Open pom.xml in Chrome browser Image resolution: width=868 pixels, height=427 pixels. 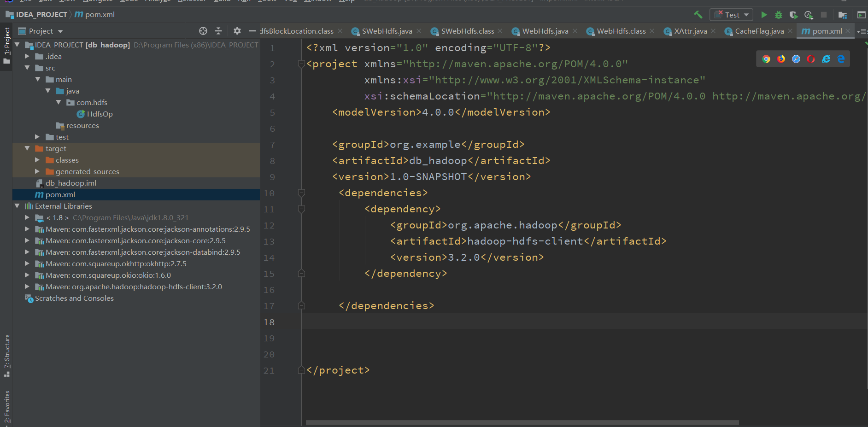pos(766,59)
